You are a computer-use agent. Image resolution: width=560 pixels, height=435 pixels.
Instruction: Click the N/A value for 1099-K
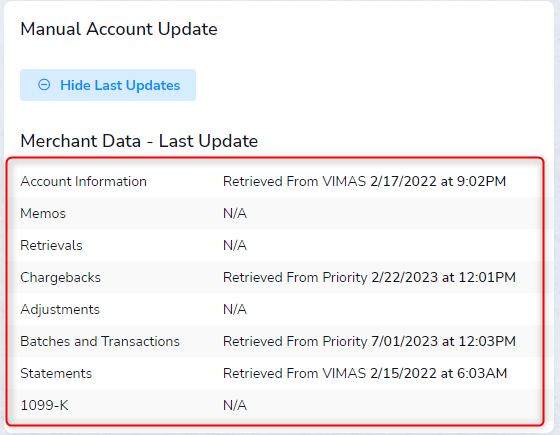(235, 406)
